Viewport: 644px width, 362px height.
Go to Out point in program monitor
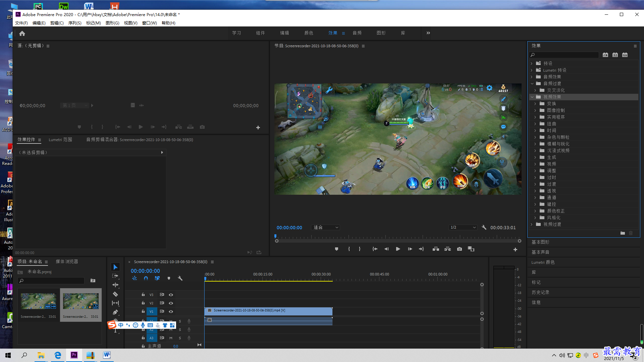(x=422, y=249)
